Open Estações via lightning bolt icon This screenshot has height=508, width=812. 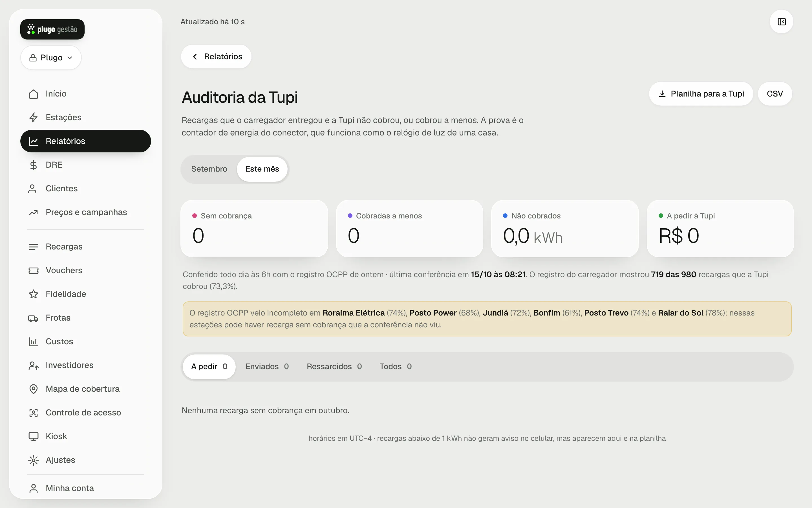33,118
